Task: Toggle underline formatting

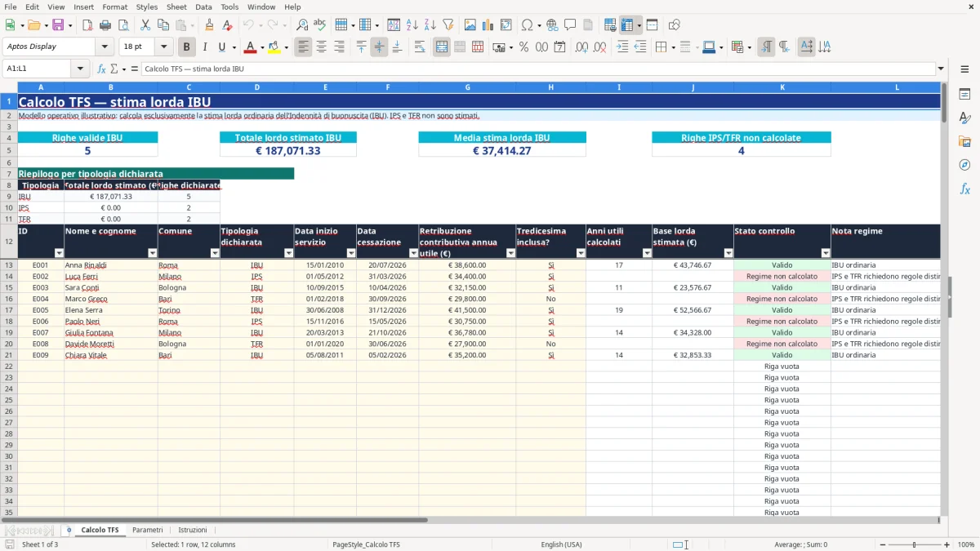Action: coord(221,47)
